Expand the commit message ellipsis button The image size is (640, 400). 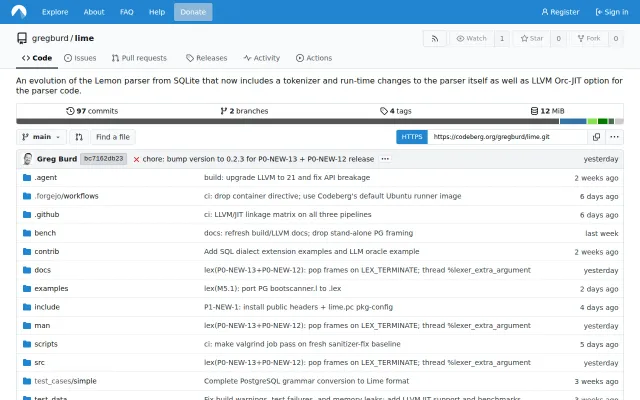tap(385, 159)
